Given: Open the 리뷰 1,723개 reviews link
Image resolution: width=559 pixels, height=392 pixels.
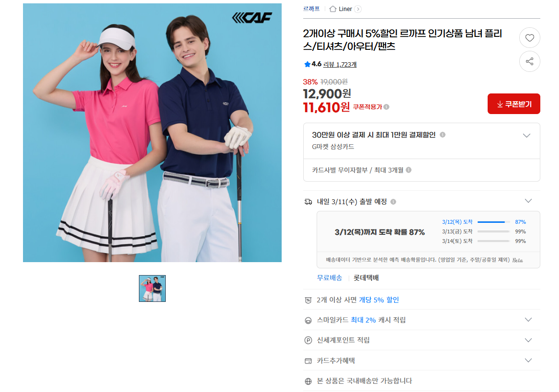Looking at the screenshot, I should [340, 64].
